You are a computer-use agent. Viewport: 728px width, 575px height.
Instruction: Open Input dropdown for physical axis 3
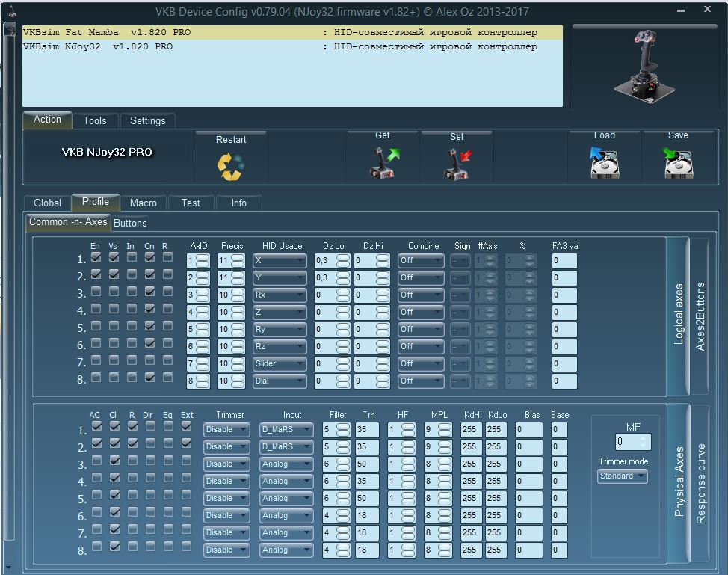click(x=286, y=464)
